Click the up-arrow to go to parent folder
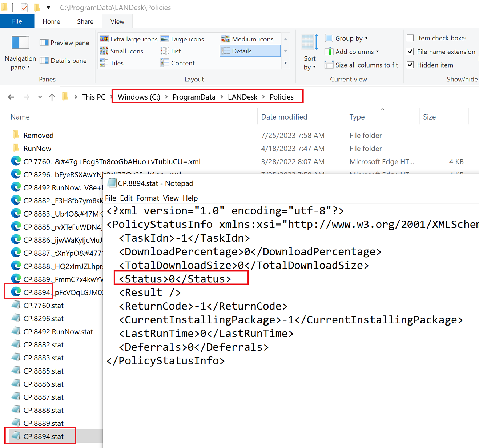This screenshot has height=448, width=479. pyautogui.click(x=52, y=97)
